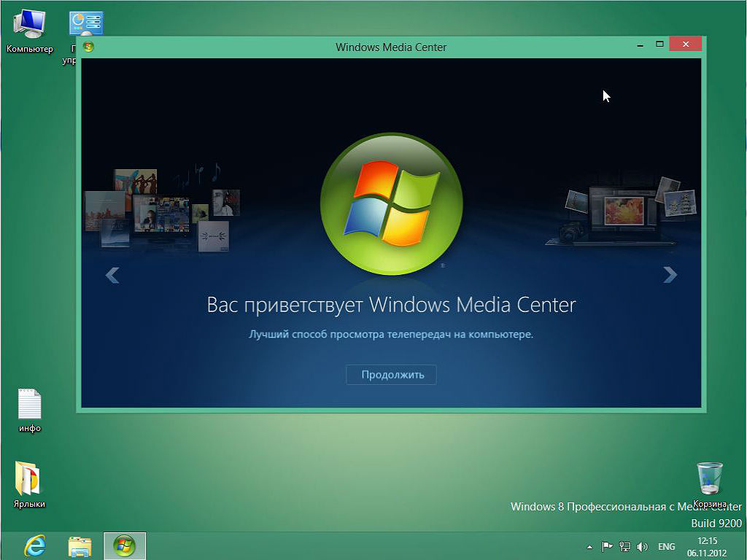Viewport: 747px width, 560px height.
Task: Show hidden tray icons with the up arrow
Action: [x=589, y=547]
